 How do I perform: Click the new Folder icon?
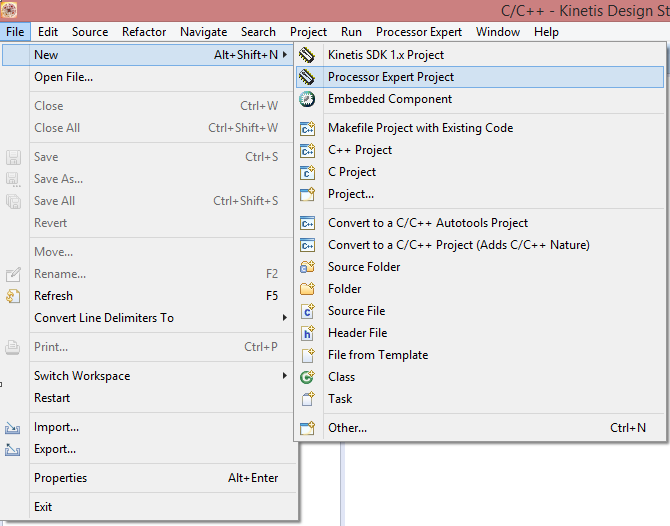click(307, 289)
